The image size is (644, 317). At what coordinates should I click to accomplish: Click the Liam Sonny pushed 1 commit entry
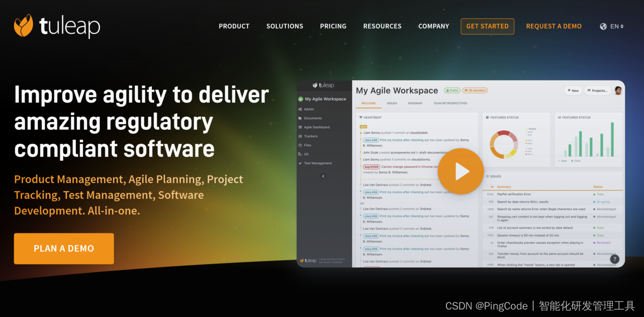[395, 132]
